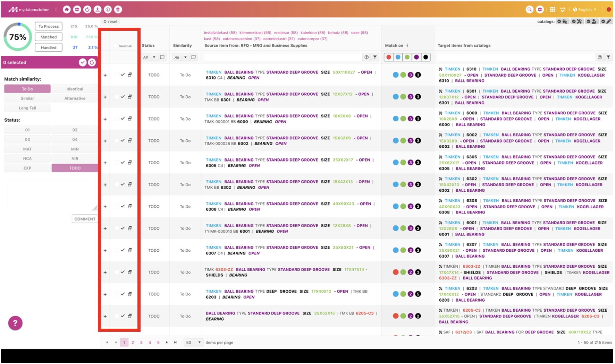The image size is (615, 364).
Task: Open settings gear beside the home icon
Action: point(77,10)
